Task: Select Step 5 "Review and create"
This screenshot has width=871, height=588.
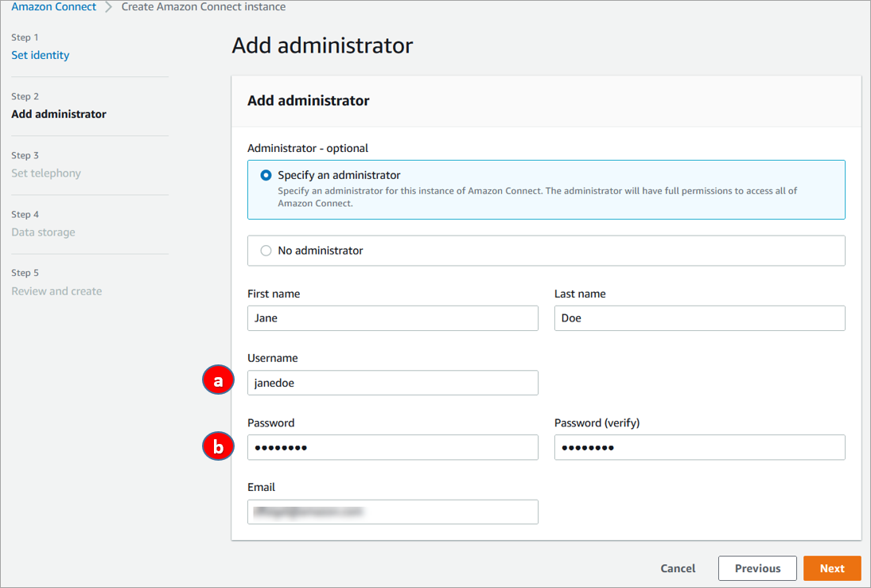Action: (x=56, y=290)
